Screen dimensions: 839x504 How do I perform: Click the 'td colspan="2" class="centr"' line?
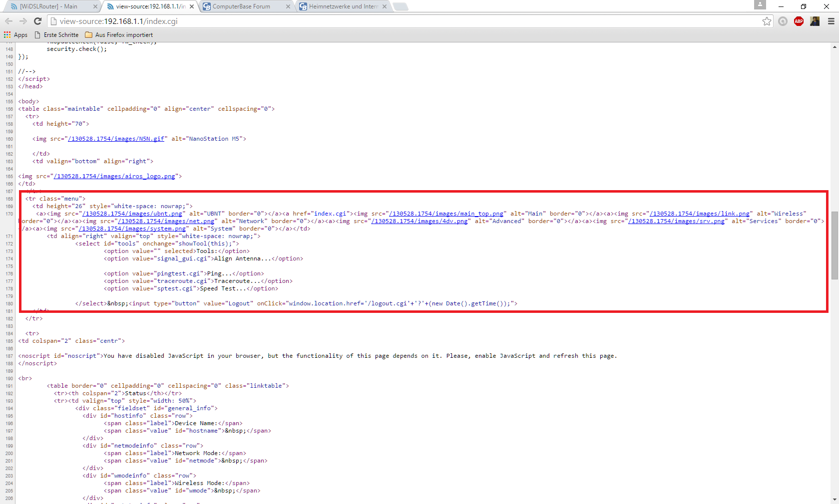coord(71,341)
